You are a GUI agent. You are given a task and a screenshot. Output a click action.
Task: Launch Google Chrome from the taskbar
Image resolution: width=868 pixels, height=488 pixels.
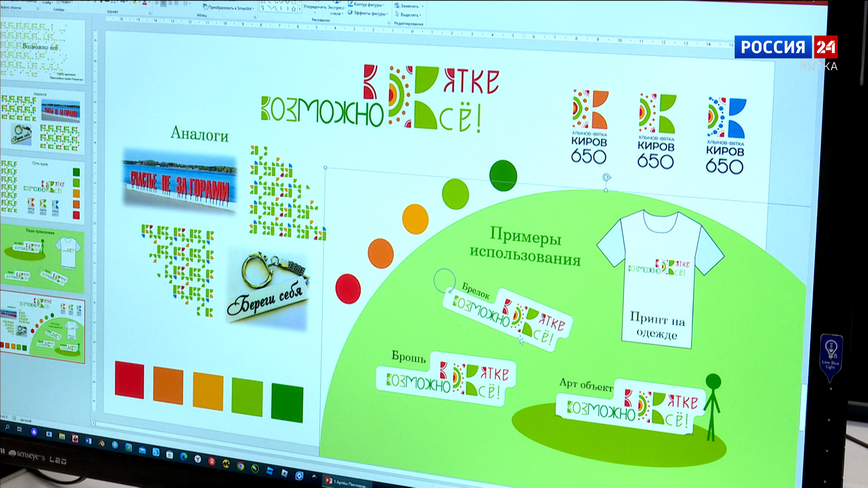tap(241, 466)
